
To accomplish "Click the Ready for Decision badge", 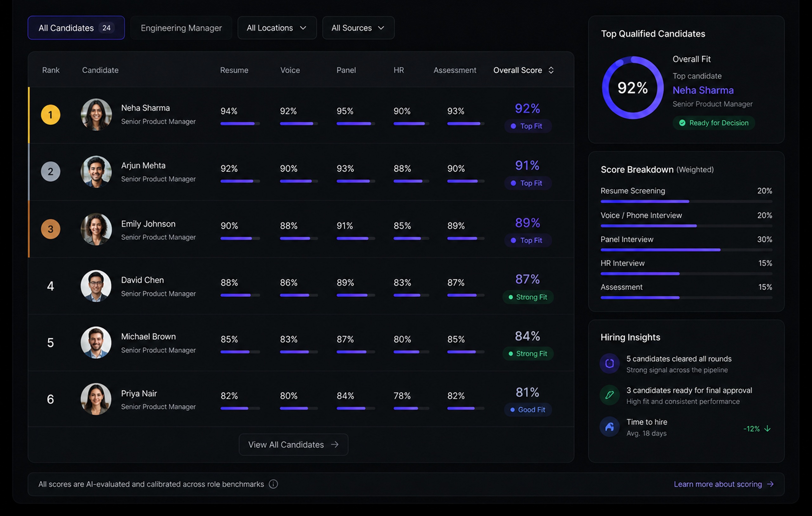I will point(714,123).
